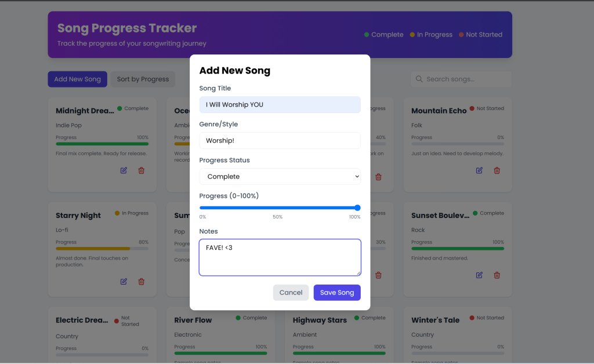Image resolution: width=594 pixels, height=364 pixels.
Task: Delete Midnight Dream using the trash icon
Action: click(141, 170)
